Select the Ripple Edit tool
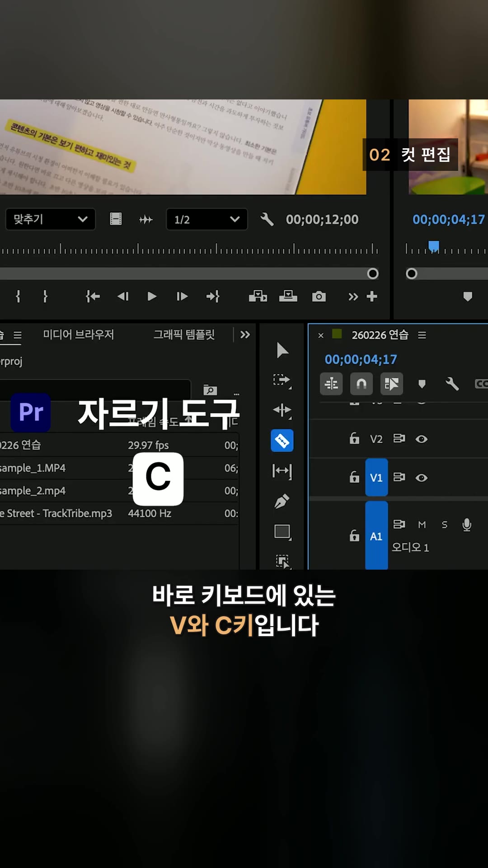The image size is (488, 868). pos(282,410)
